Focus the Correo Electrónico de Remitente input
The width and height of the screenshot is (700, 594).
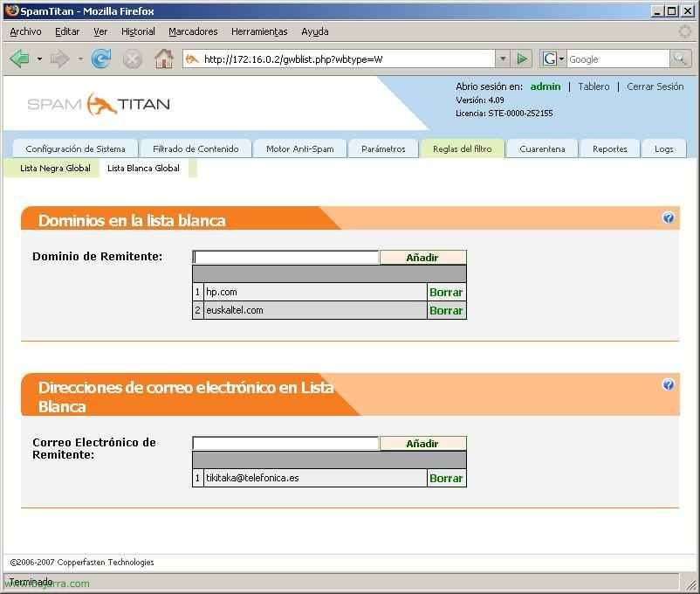click(x=285, y=444)
